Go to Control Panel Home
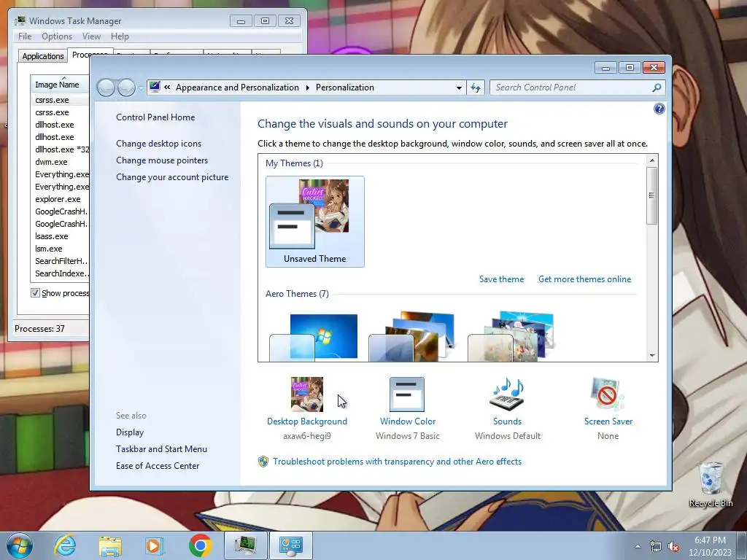The height and width of the screenshot is (560, 747). 155,117
